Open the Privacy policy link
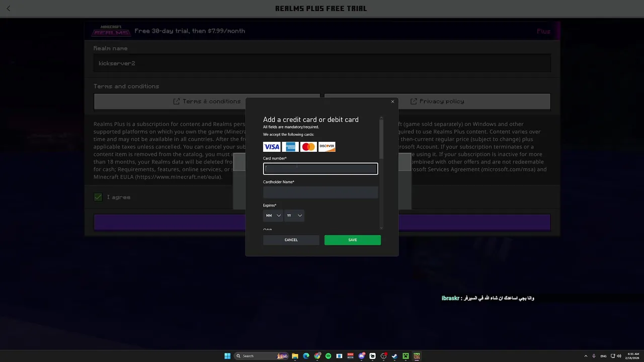This screenshot has height=362, width=644. coord(437,102)
